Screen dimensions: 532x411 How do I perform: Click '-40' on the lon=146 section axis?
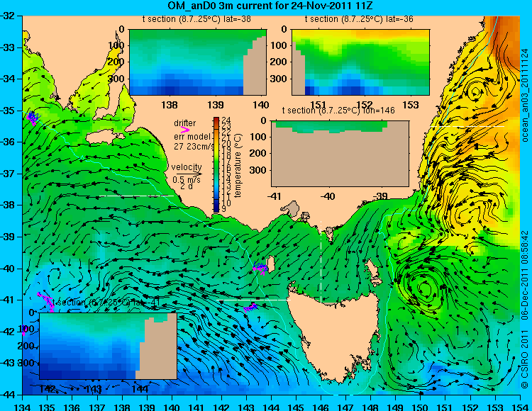[x=328, y=196]
